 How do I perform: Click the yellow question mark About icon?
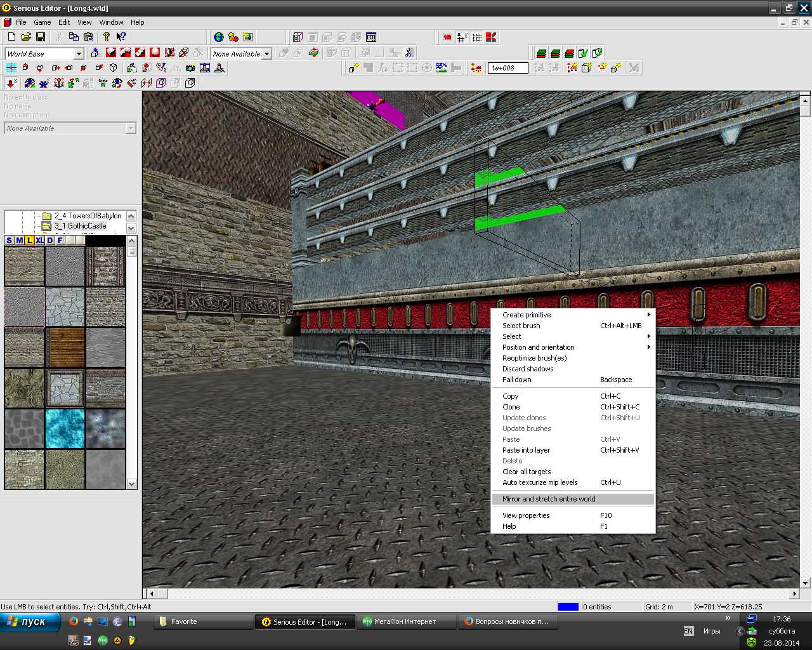pyautogui.click(x=107, y=37)
